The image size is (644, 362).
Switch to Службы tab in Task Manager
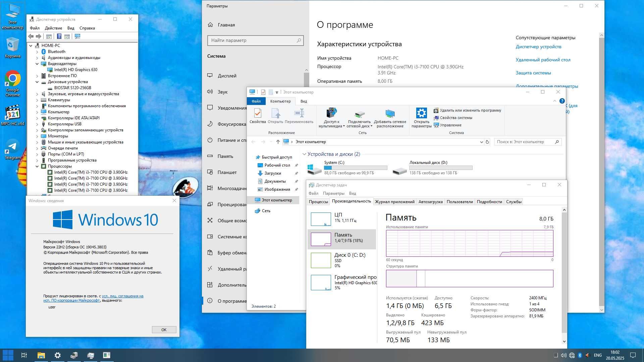point(514,201)
